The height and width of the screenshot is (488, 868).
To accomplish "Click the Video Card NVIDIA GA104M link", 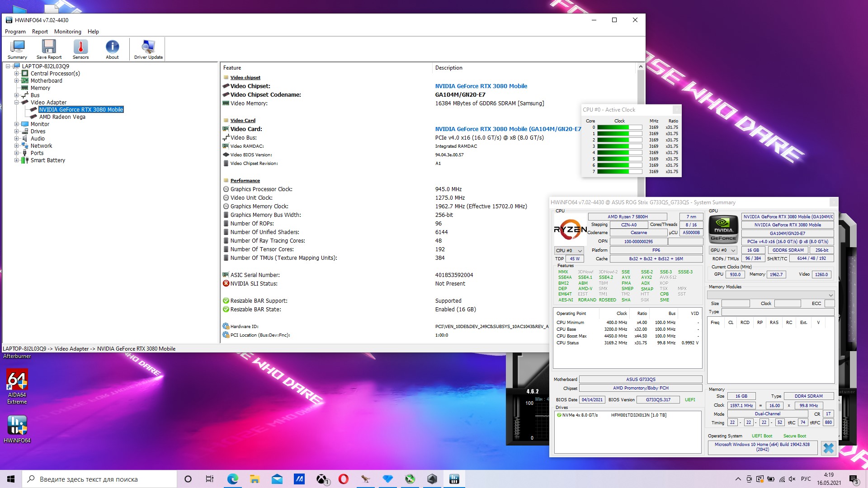I will 508,129.
